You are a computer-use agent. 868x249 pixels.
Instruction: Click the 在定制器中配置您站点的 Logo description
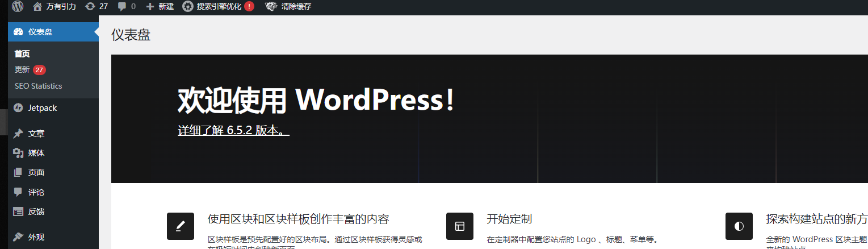click(572, 240)
